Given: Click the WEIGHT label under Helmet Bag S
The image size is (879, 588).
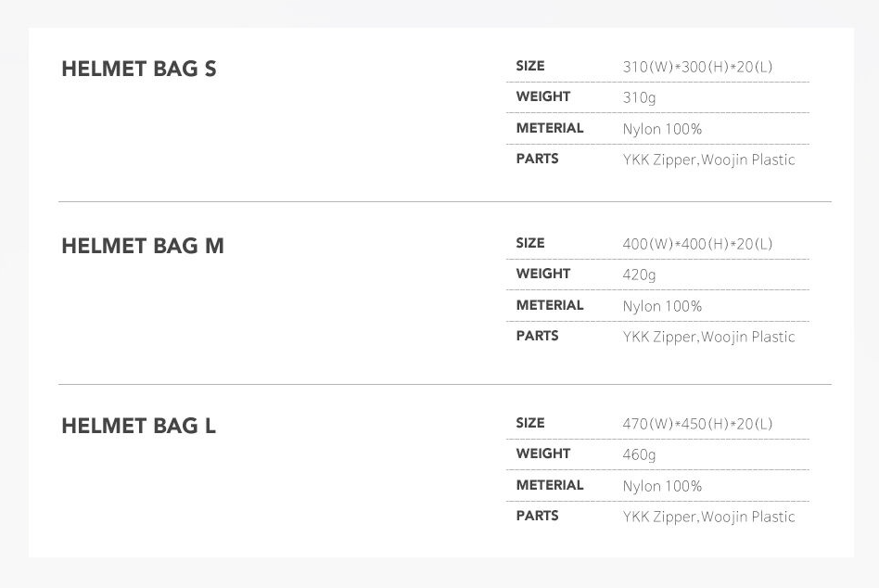Looking at the screenshot, I should tap(543, 96).
